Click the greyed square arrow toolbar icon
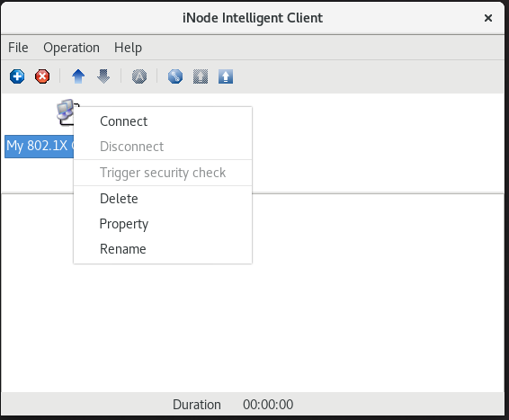 [201, 77]
